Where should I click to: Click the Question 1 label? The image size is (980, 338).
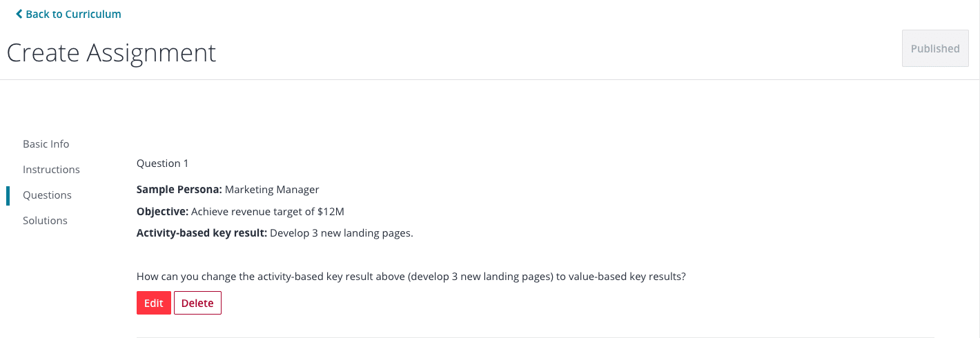point(163,163)
